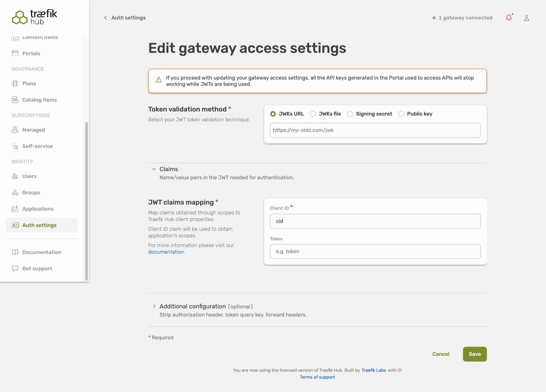The height and width of the screenshot is (392, 546).
Task: Open the Self-service menu item
Action: [x=42, y=146]
